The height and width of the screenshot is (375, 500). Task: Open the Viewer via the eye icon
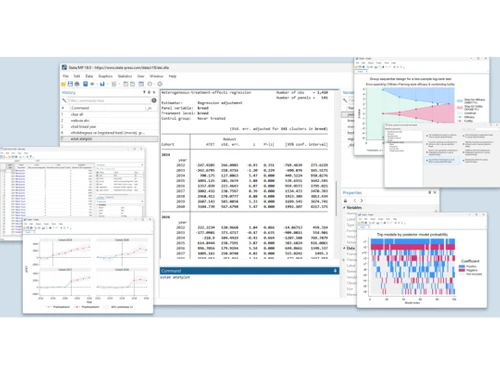92,84
